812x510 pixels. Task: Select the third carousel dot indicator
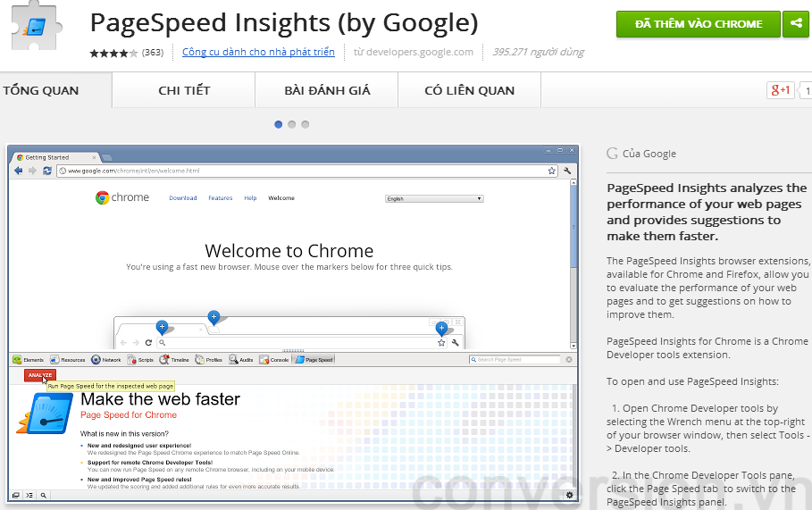(x=306, y=124)
